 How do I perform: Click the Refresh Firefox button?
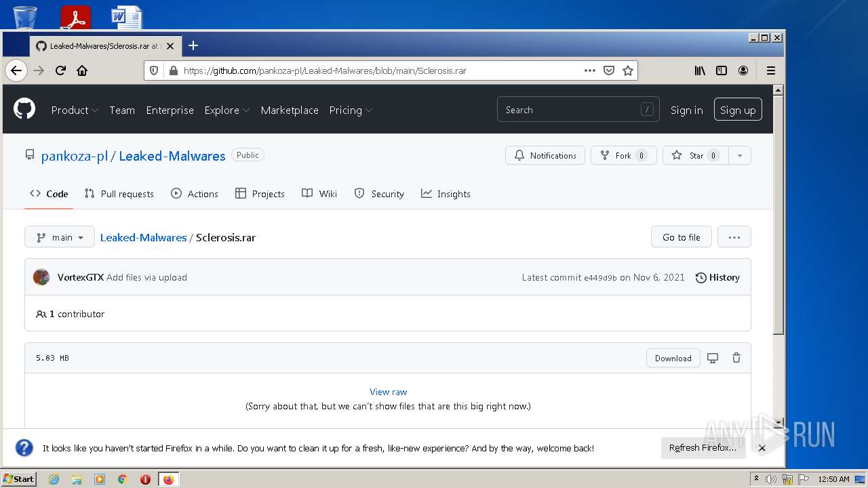703,448
